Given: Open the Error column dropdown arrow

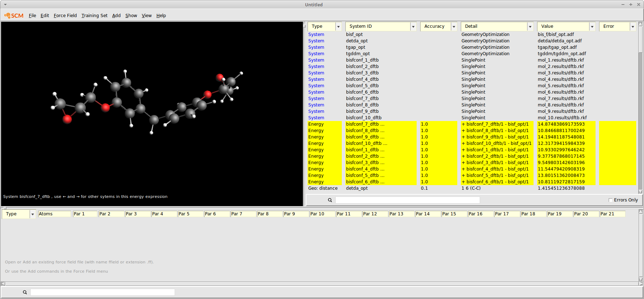Looking at the screenshot, I should point(633,27).
